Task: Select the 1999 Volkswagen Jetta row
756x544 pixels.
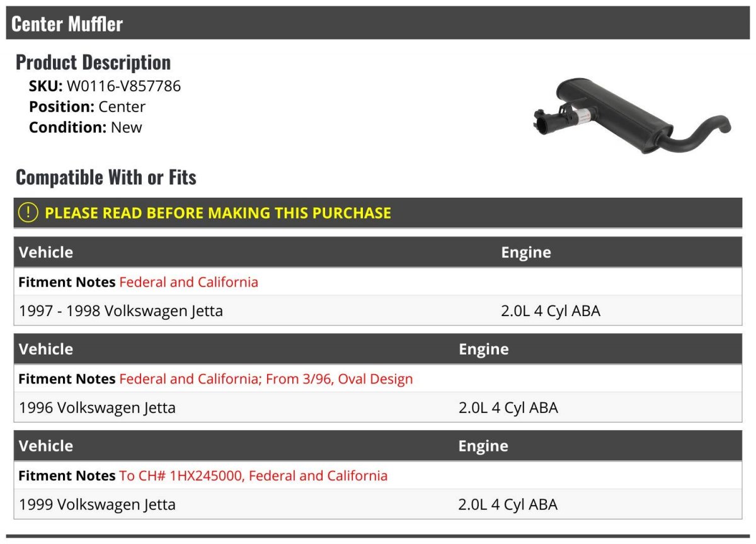Action: point(378,504)
